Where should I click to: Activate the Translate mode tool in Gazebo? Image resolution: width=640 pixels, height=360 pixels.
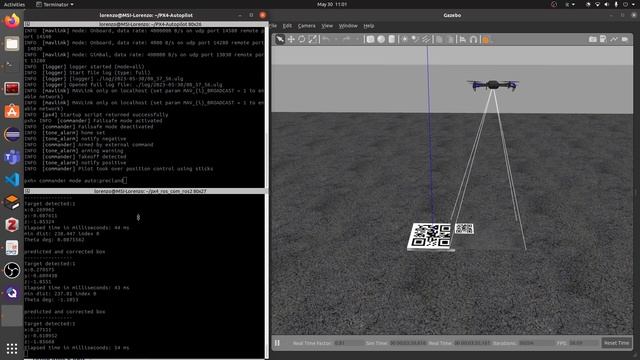coord(291,39)
